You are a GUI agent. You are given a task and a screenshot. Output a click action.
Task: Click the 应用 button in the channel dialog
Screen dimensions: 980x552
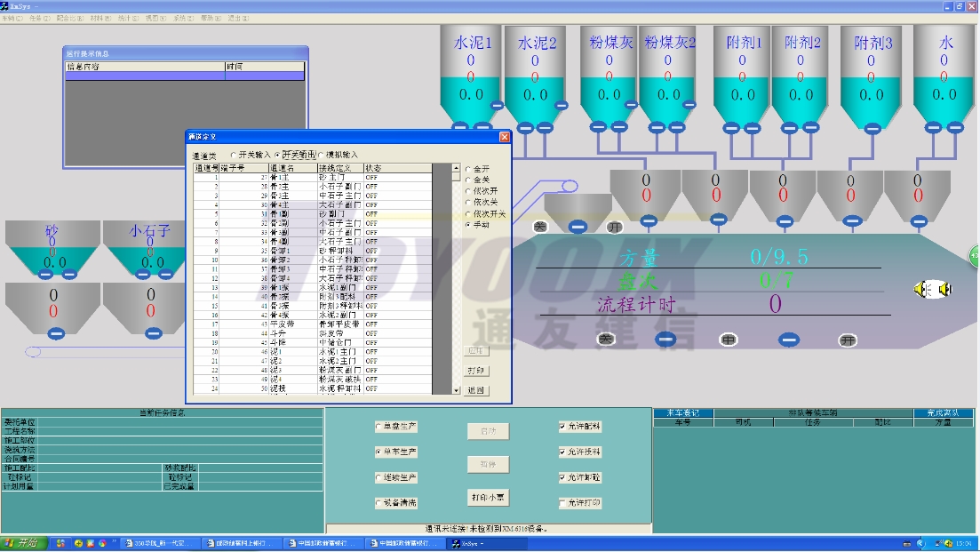476,351
